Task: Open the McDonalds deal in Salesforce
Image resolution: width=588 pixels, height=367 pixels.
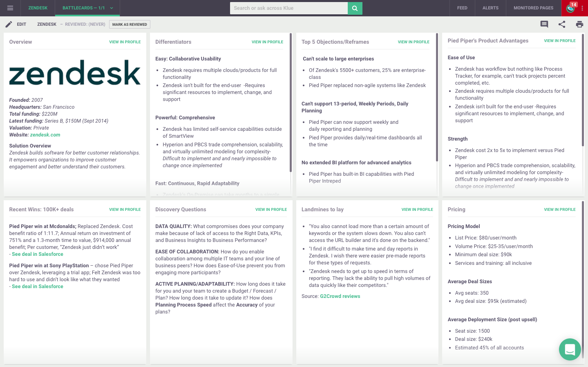Action: point(37,254)
